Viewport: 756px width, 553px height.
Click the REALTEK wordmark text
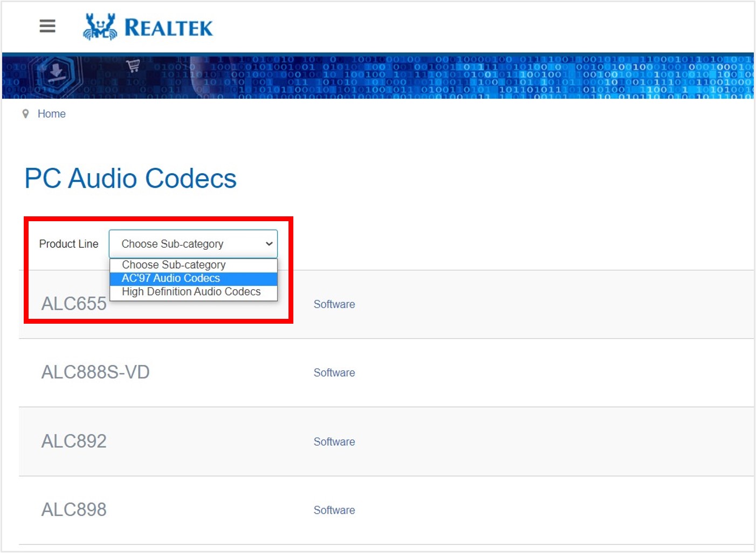pos(169,28)
